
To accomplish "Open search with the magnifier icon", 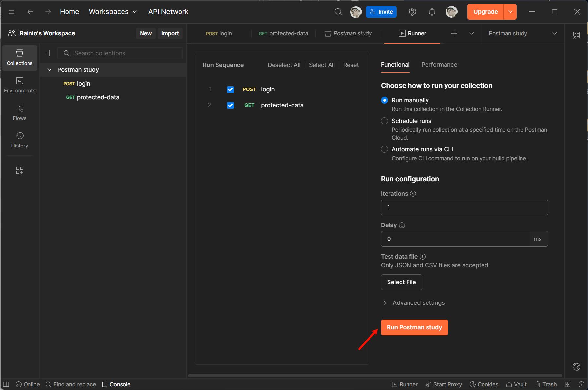I will (338, 12).
